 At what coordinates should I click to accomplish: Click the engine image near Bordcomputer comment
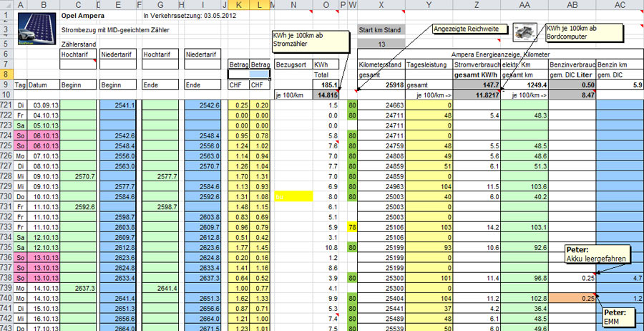(x=524, y=31)
